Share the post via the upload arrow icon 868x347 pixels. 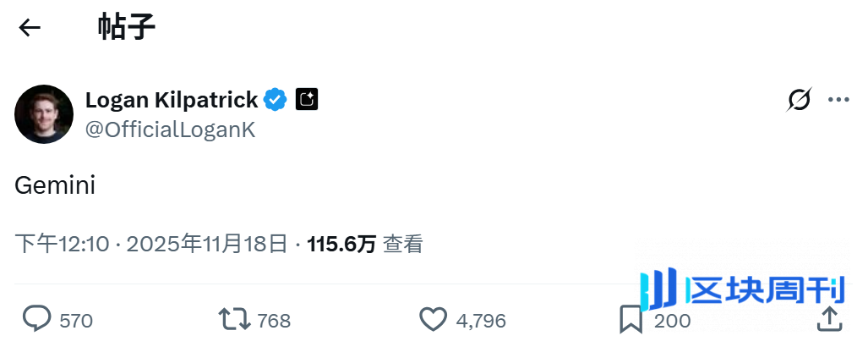click(x=829, y=319)
